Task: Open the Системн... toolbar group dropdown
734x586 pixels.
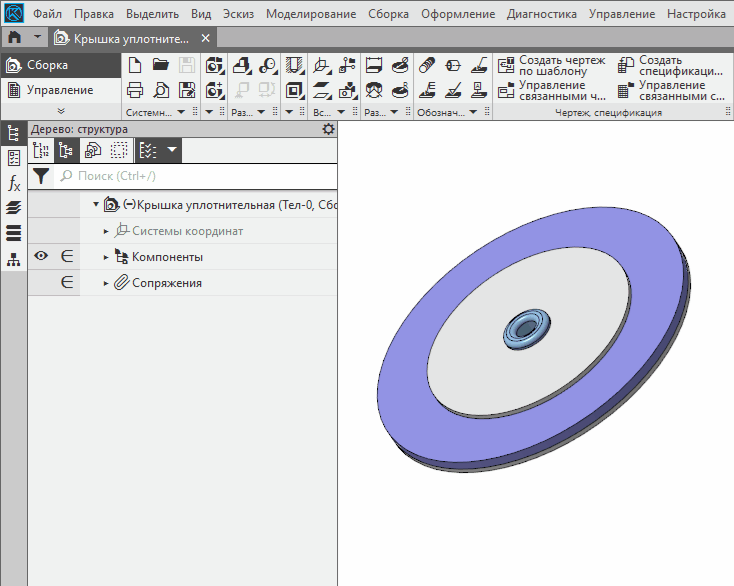Action: (181, 113)
